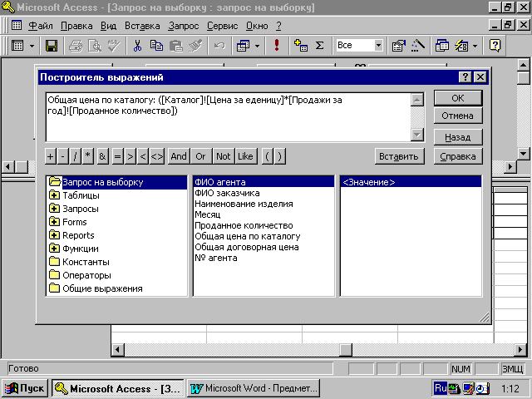
Task: Click the Undo arrow icon
Action: [x=219, y=46]
